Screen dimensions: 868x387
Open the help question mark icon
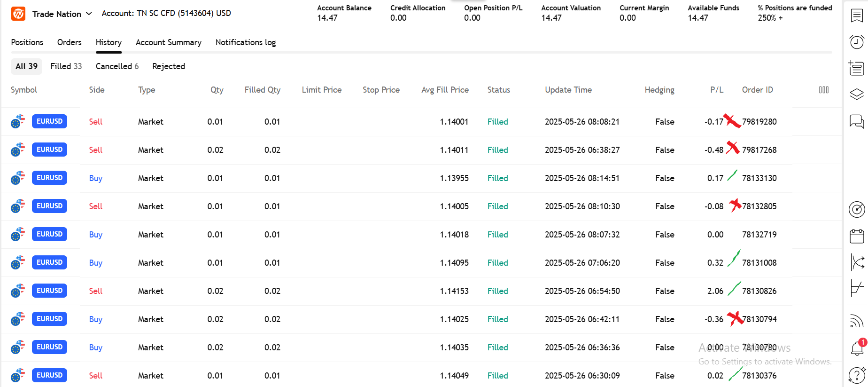(857, 375)
